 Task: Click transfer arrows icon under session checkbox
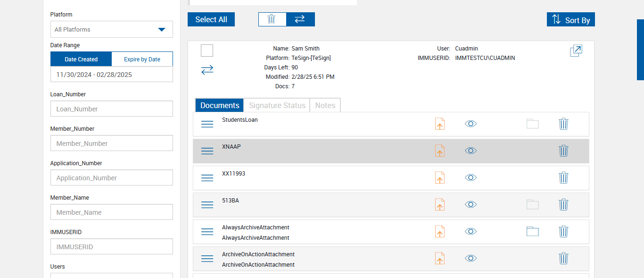click(x=207, y=70)
